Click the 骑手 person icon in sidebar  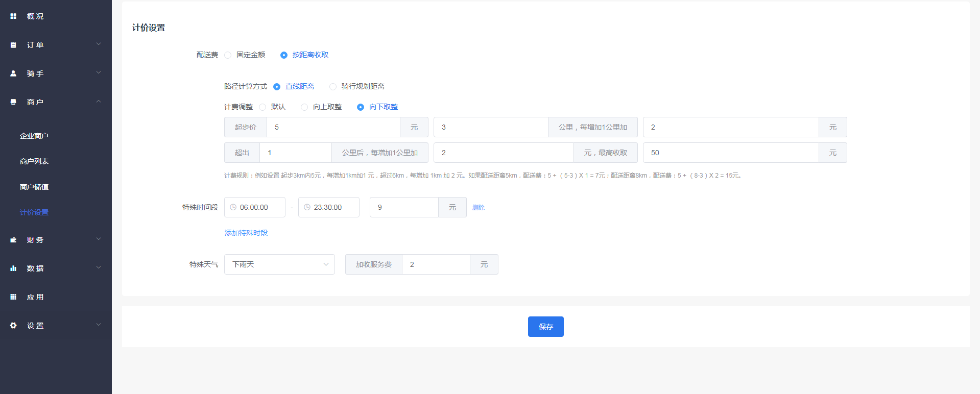pos(13,73)
